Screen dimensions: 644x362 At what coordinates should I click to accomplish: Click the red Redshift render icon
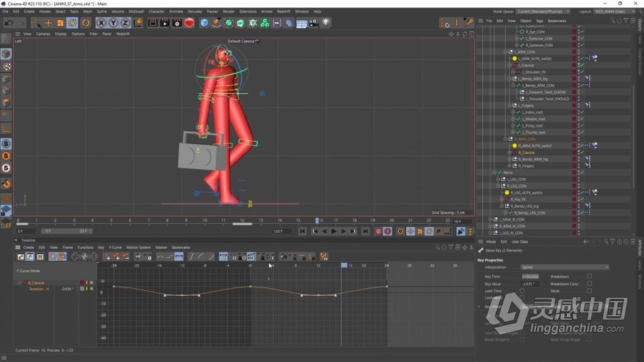(x=189, y=23)
